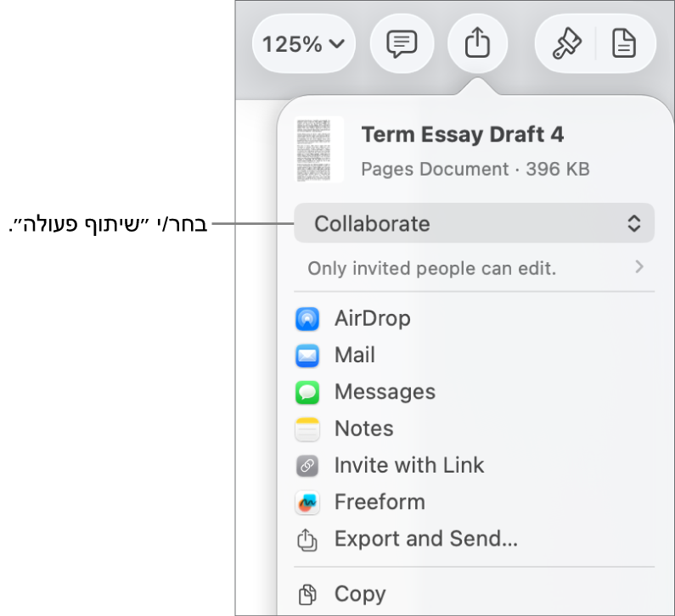675x616 pixels.
Task: Click the Notes app icon
Action: (307, 429)
